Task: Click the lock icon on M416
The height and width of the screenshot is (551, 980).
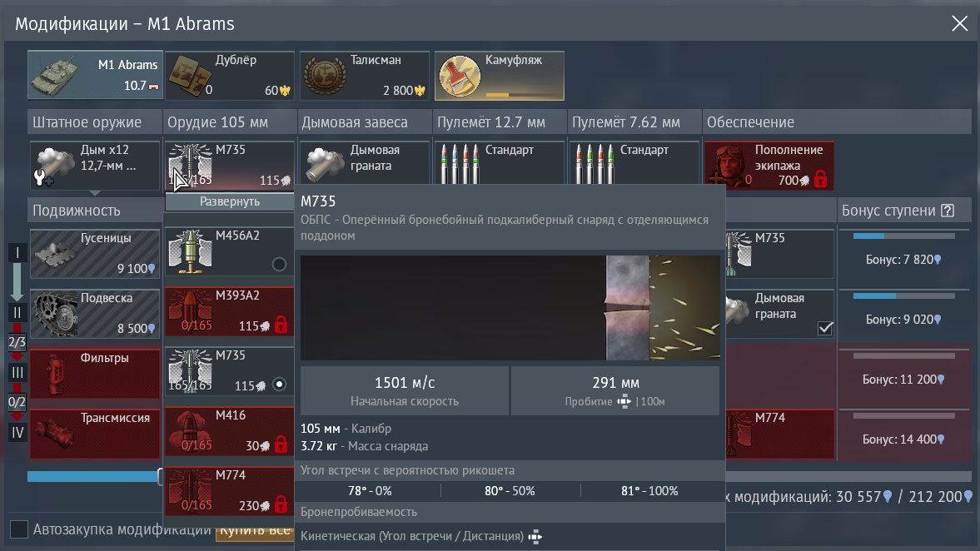Action: pos(281,444)
